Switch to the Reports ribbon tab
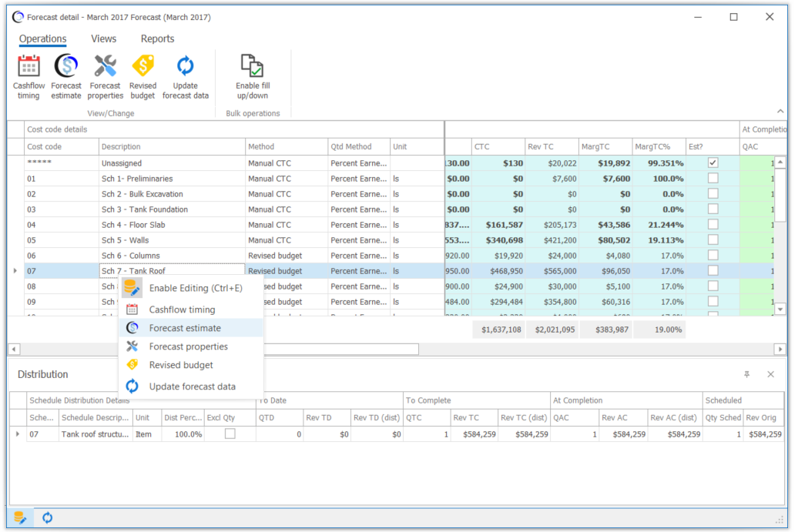 point(157,38)
